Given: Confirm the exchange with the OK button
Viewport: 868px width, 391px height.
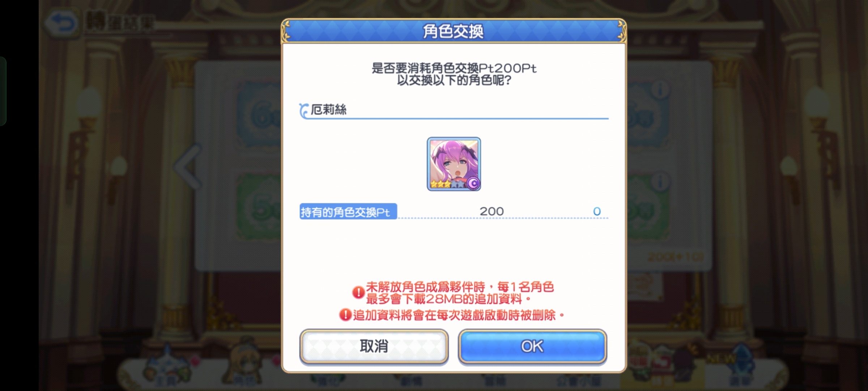Looking at the screenshot, I should click(x=532, y=346).
